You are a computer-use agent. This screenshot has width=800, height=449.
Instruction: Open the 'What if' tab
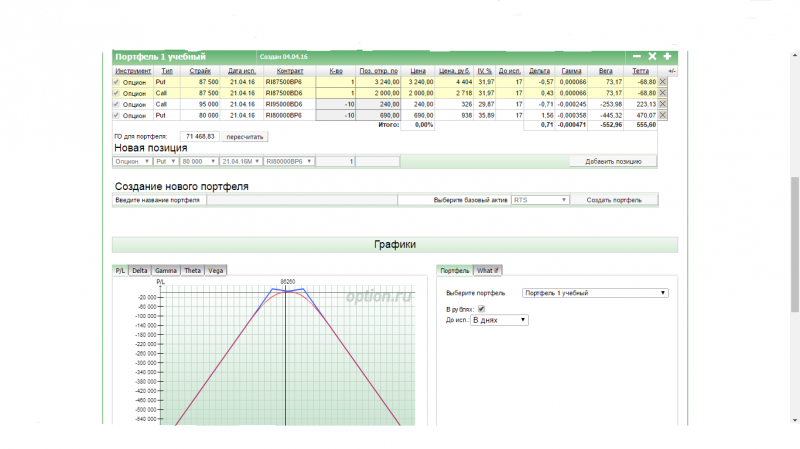pyautogui.click(x=487, y=271)
